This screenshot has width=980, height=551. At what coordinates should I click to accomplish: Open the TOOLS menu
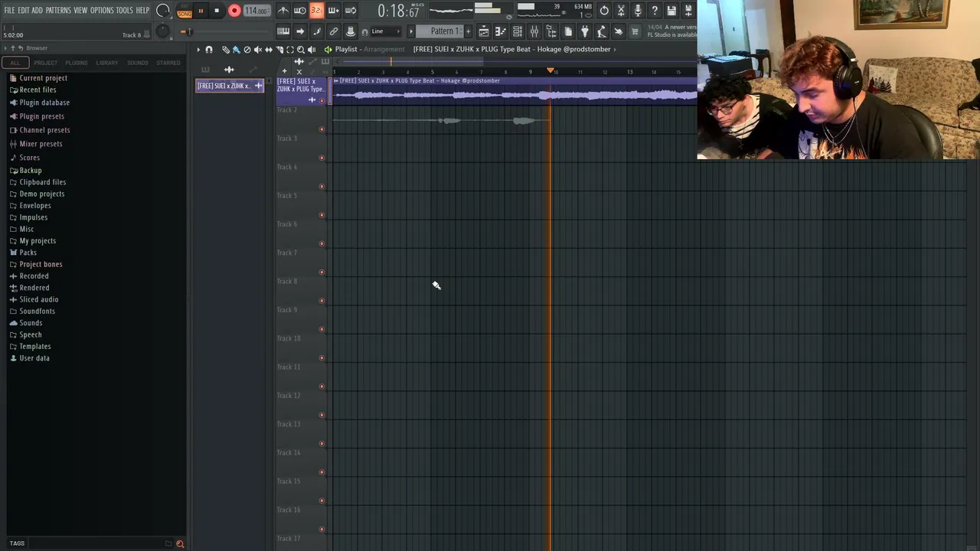[124, 10]
